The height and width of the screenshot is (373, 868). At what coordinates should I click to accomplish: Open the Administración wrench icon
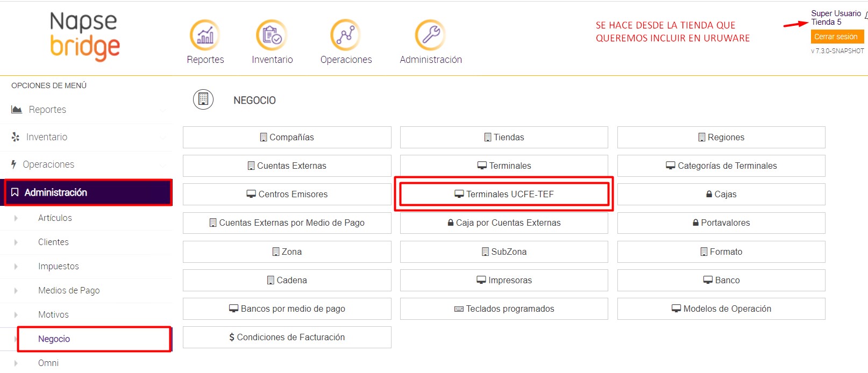point(430,35)
